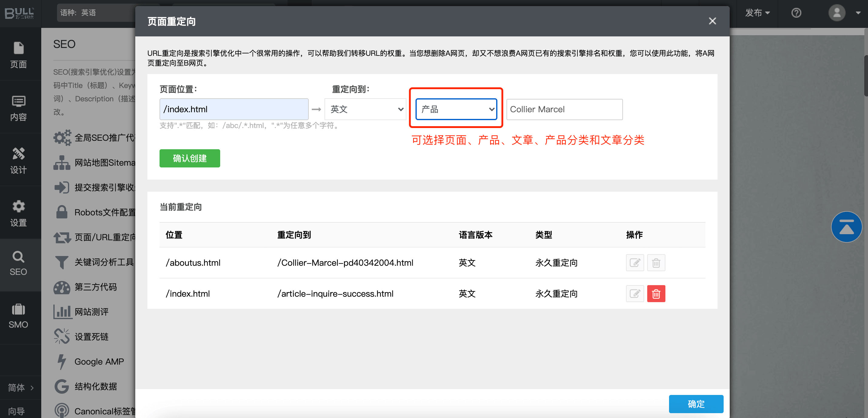Open the 设置 settings sidebar tab
868x418 pixels.
pos(19,213)
